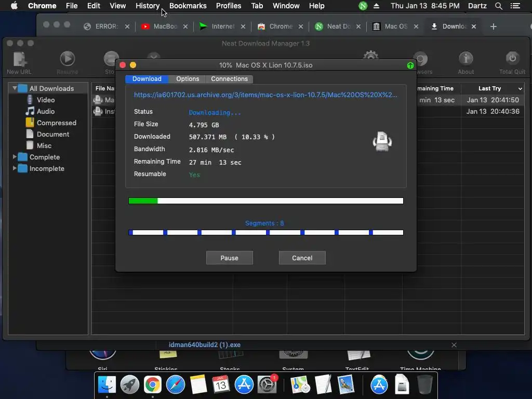Open System Preferences from the Dock
Screen dimensions: 532x399
tap(267, 385)
